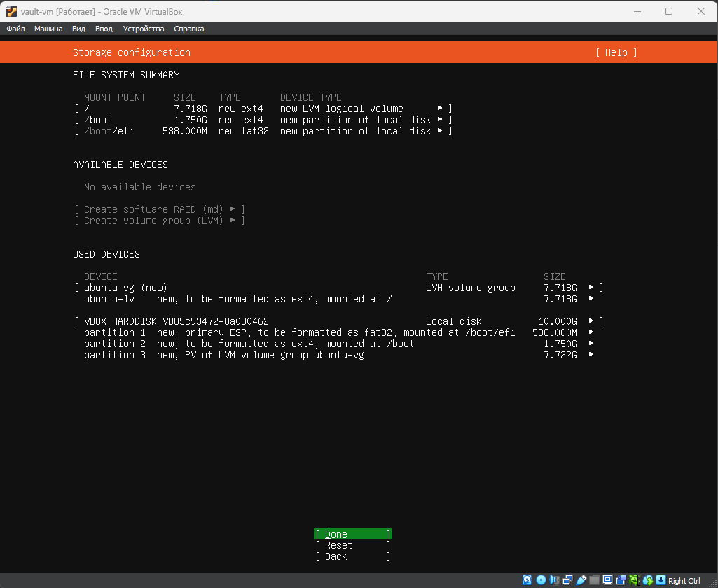Click the green CPU execution status icon
The height and width of the screenshot is (588, 718).
pos(634,580)
